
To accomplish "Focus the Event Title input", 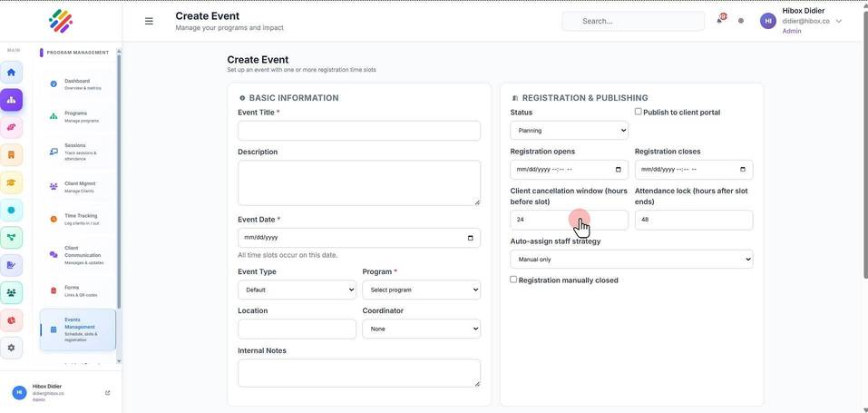I will coord(359,131).
